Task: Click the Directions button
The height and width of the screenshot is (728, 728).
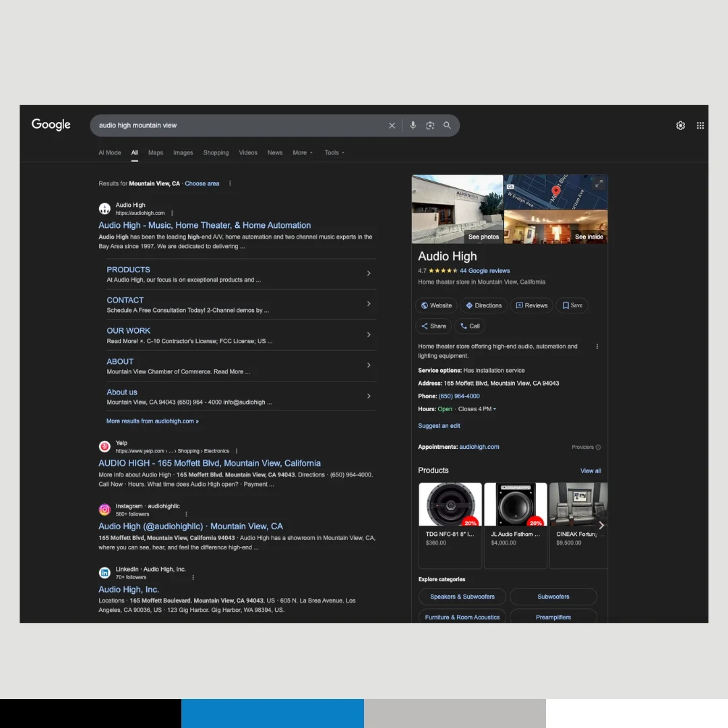Action: [x=484, y=305]
